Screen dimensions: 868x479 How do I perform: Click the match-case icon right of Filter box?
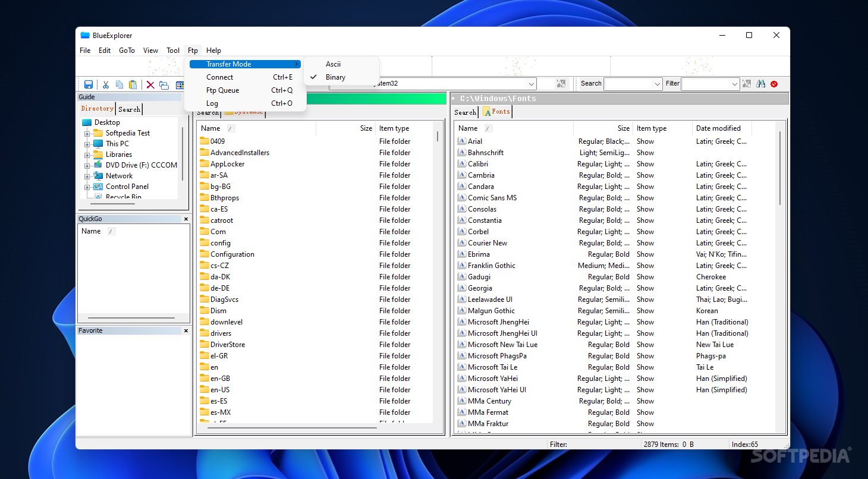click(x=747, y=84)
